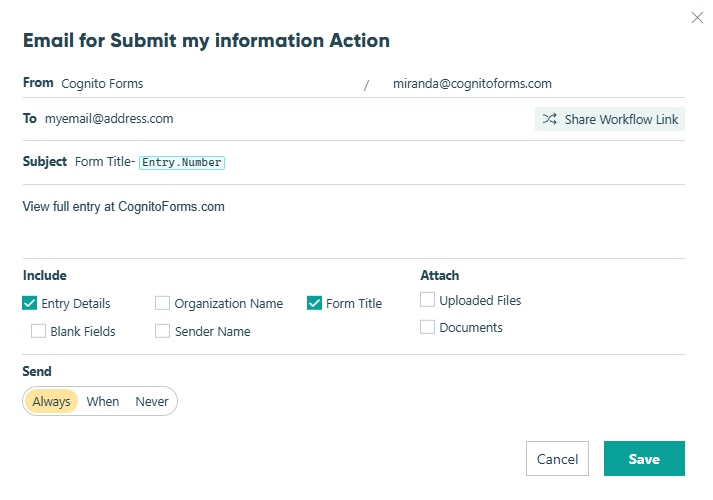
Task: Click the Send section heading
Action: pos(37,371)
